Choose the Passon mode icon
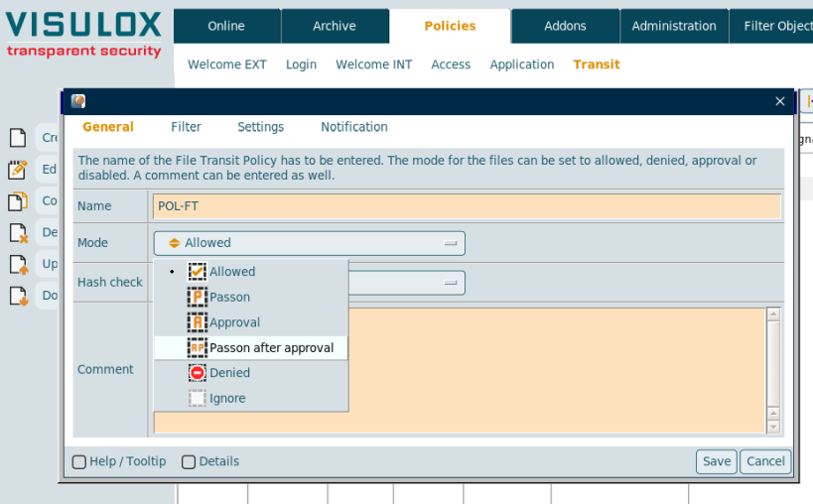813x504 pixels. (x=198, y=297)
